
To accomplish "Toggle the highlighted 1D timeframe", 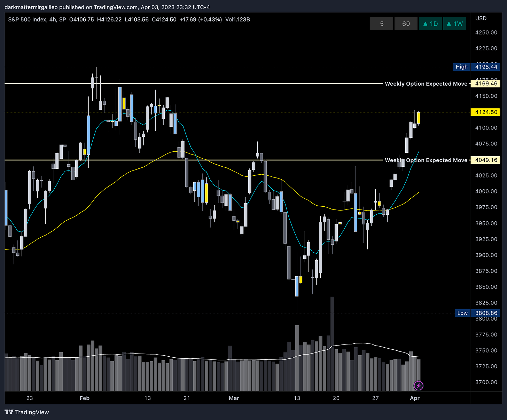I will click(430, 23).
